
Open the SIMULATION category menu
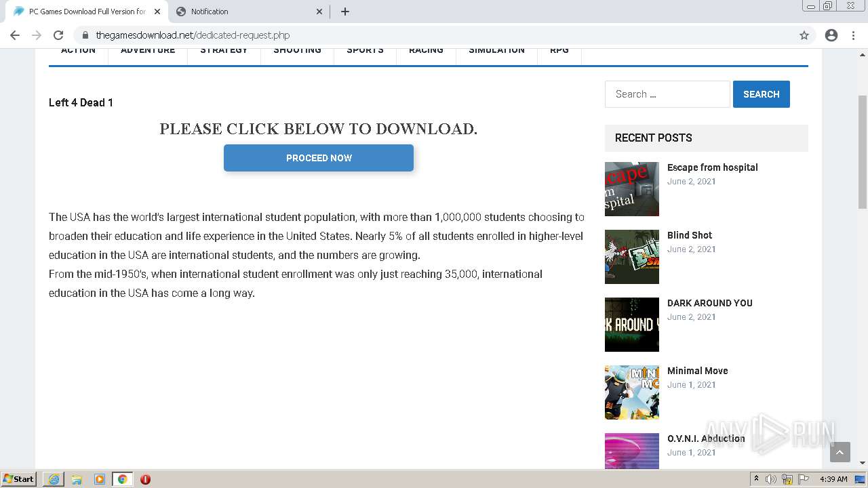(x=496, y=50)
